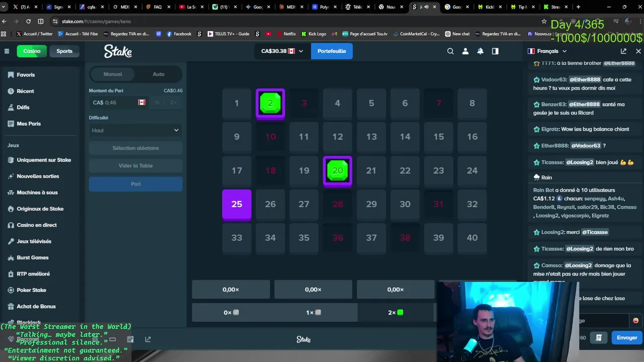Open the search magnifier in the header

(x=450, y=51)
